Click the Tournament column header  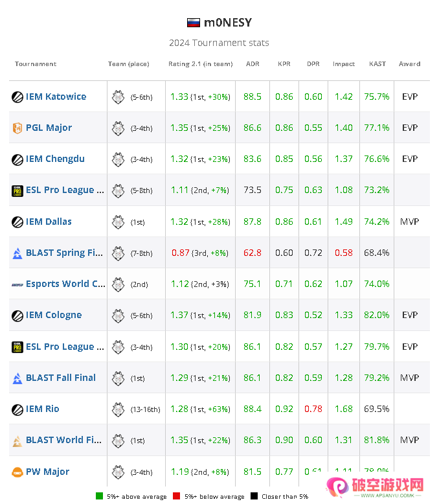click(x=36, y=64)
